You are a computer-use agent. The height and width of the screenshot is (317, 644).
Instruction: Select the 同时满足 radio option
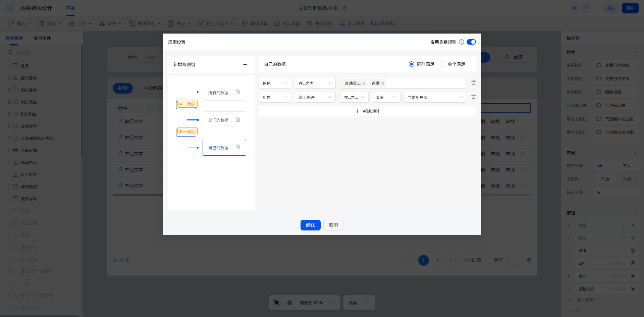pos(412,64)
